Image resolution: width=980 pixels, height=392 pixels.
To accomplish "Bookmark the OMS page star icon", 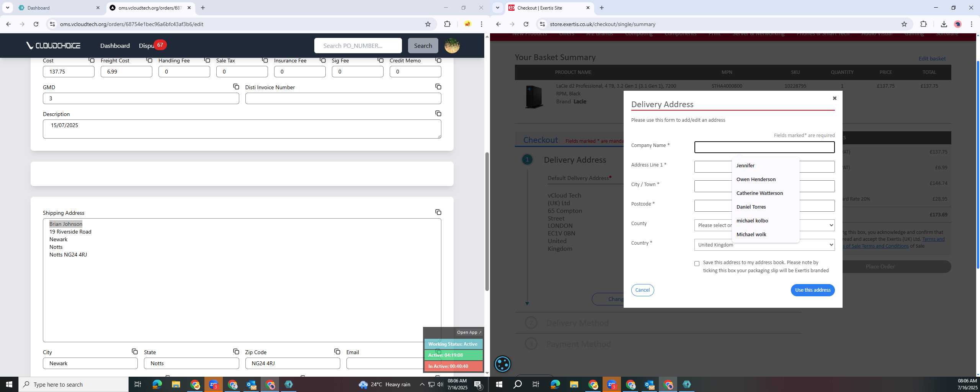I will 428,24.
